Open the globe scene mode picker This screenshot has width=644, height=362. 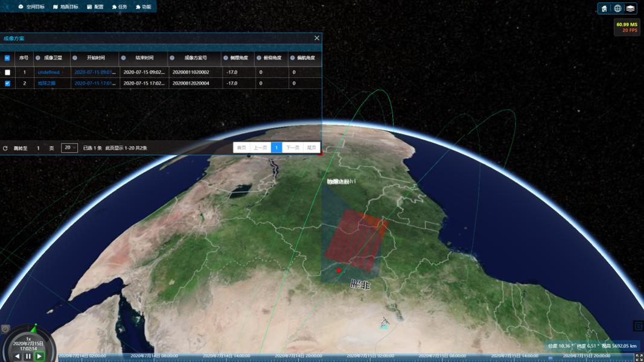[617, 8]
